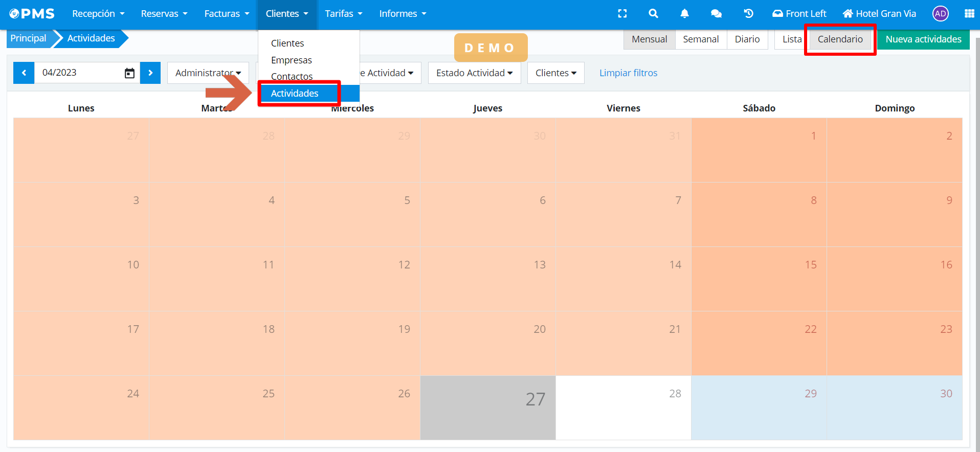
Task: Open the search magnifier icon
Action: click(653, 14)
